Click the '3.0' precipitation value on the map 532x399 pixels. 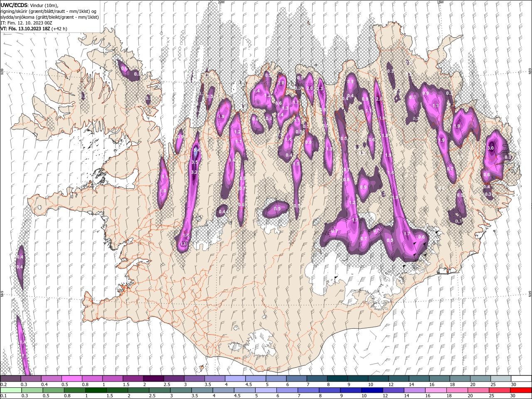tap(490, 148)
